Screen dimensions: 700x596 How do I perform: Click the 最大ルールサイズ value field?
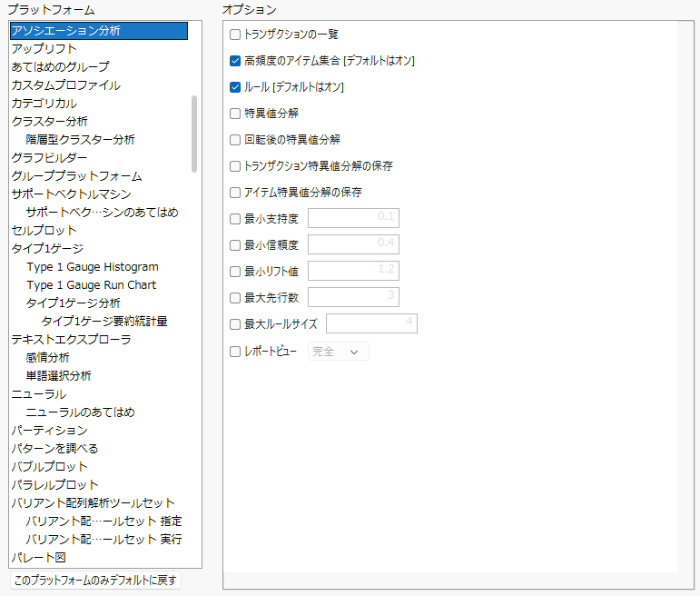(372, 323)
